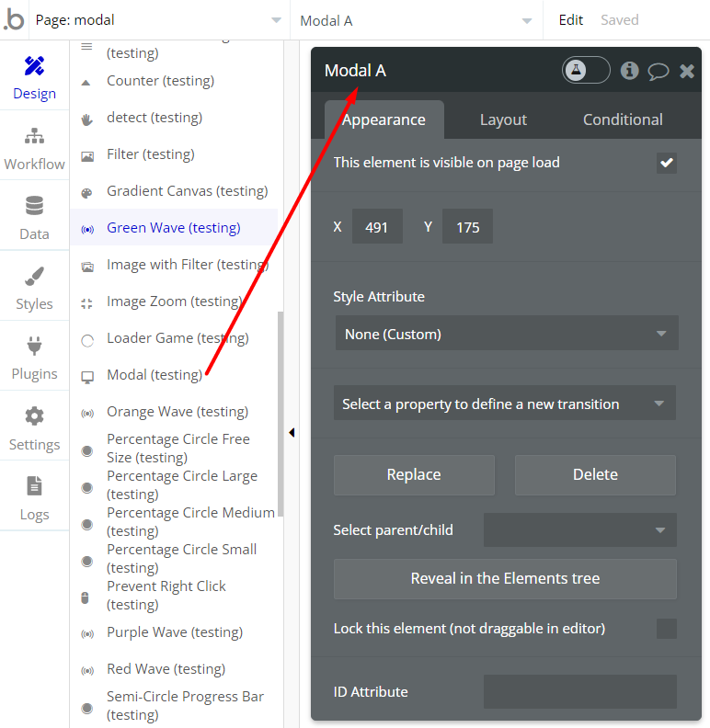Click the Replace button
Screen dimensions: 710x728
click(x=414, y=474)
